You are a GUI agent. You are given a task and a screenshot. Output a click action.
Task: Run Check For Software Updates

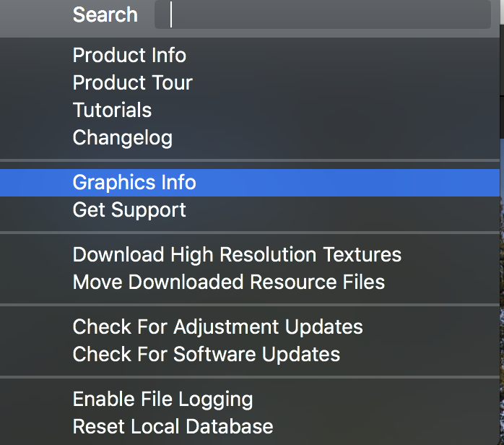tap(250, 354)
